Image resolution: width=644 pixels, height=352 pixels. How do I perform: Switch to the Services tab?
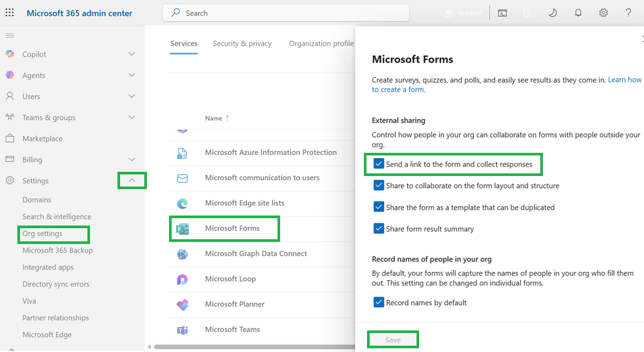click(184, 44)
